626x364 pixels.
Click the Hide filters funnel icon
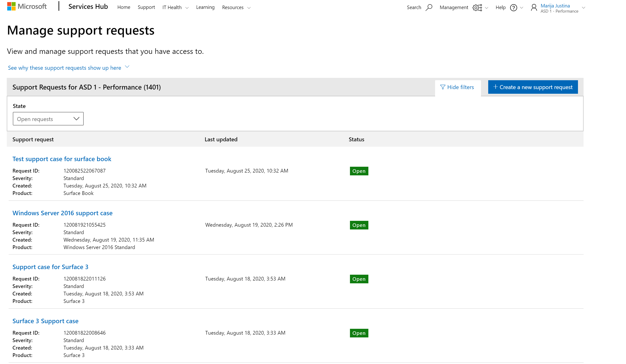[443, 87]
